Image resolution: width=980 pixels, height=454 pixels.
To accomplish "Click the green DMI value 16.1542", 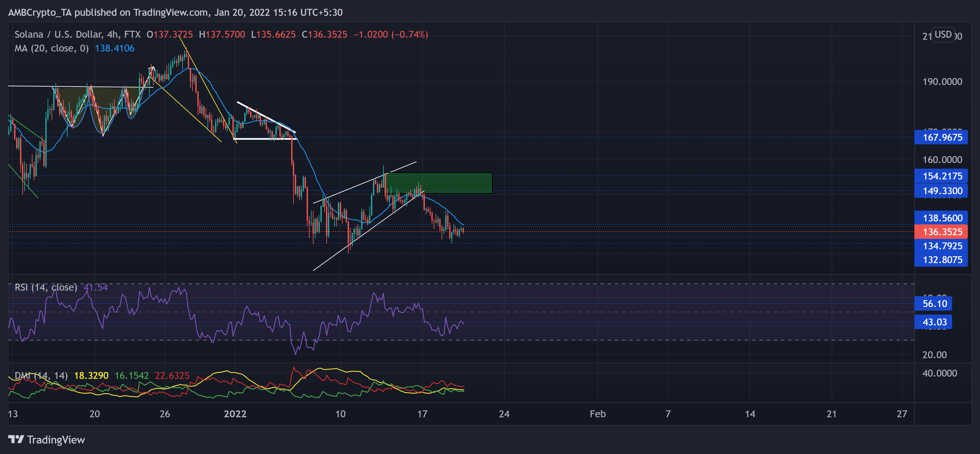I will pos(132,376).
